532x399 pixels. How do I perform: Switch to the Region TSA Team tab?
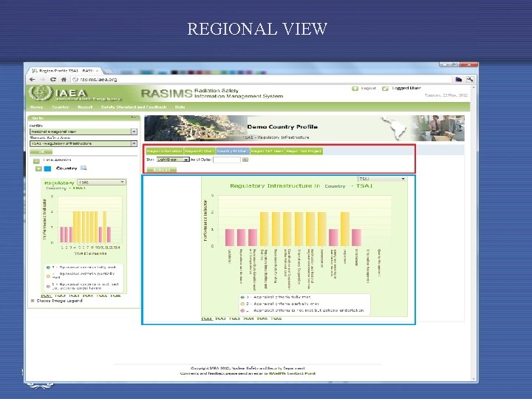pos(267,151)
